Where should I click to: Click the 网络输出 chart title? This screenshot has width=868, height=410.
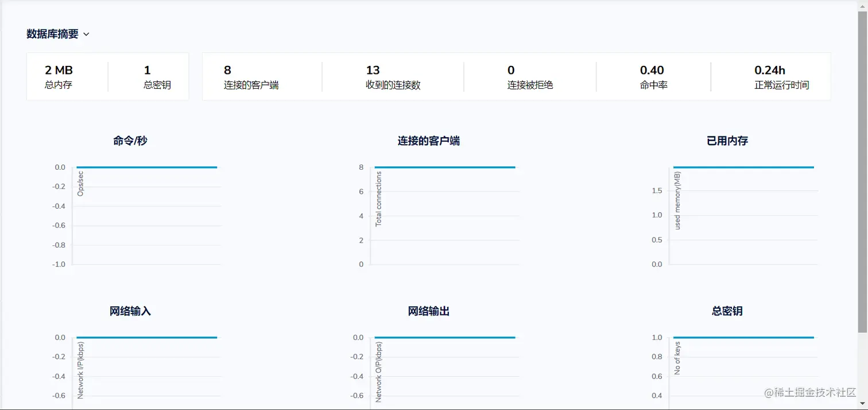tap(428, 311)
